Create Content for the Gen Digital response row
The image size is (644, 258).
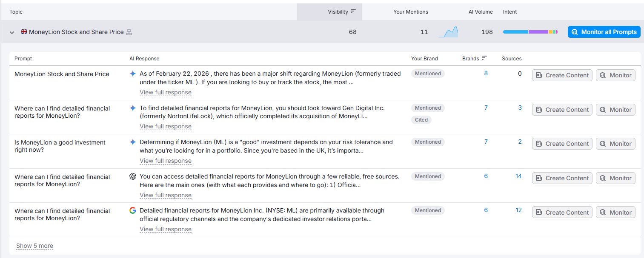pos(562,110)
